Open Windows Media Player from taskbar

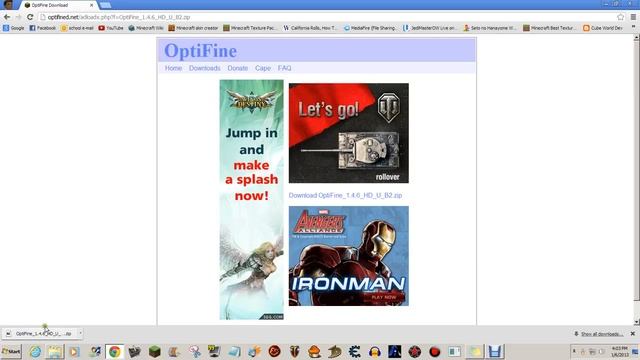(74, 351)
